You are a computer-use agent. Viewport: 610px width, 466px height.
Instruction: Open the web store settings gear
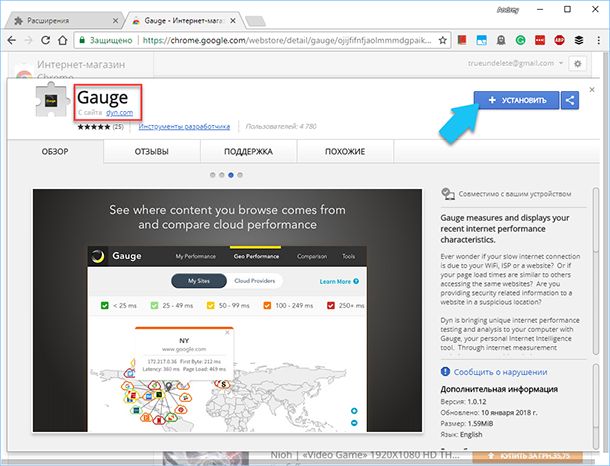coord(577,63)
